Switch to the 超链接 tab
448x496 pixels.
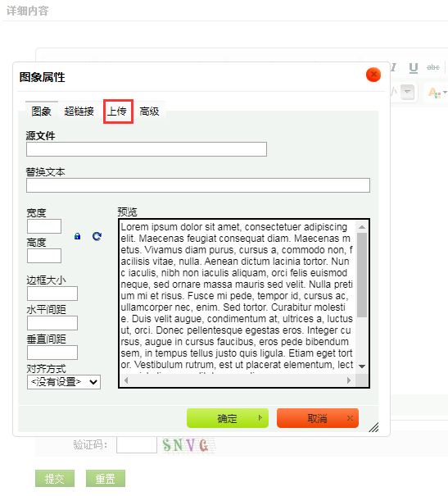pyautogui.click(x=79, y=111)
